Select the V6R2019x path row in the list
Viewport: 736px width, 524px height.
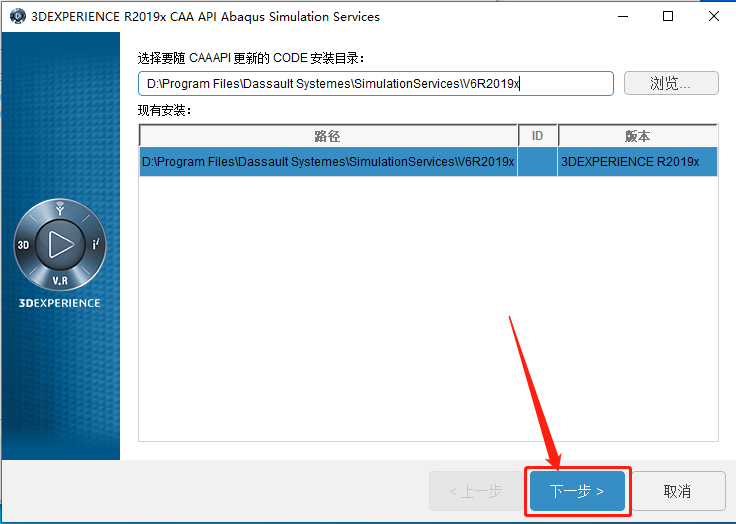428,162
